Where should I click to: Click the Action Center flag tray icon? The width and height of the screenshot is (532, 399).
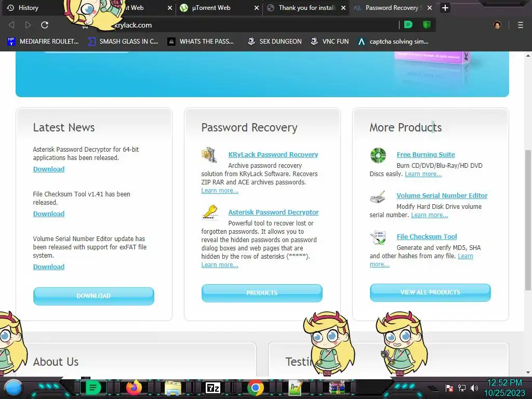pos(449,388)
